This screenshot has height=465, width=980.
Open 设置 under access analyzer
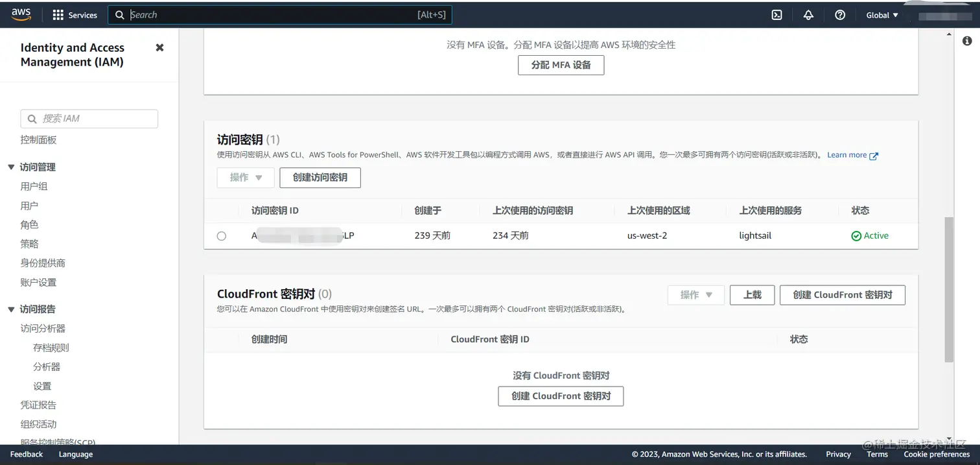tap(42, 386)
